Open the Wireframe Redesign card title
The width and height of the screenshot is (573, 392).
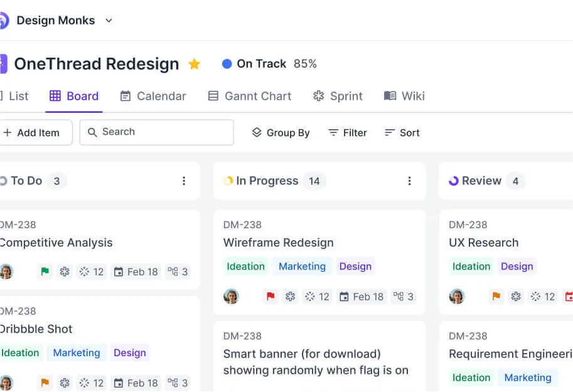(x=279, y=243)
